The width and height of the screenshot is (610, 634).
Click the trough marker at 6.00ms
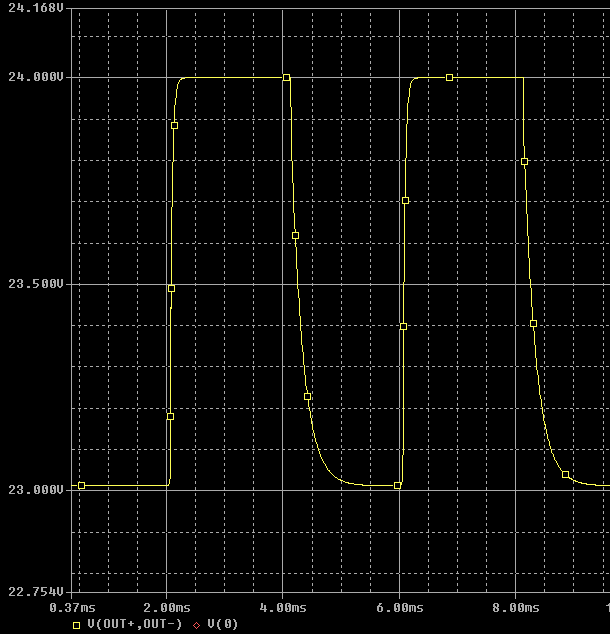click(398, 486)
